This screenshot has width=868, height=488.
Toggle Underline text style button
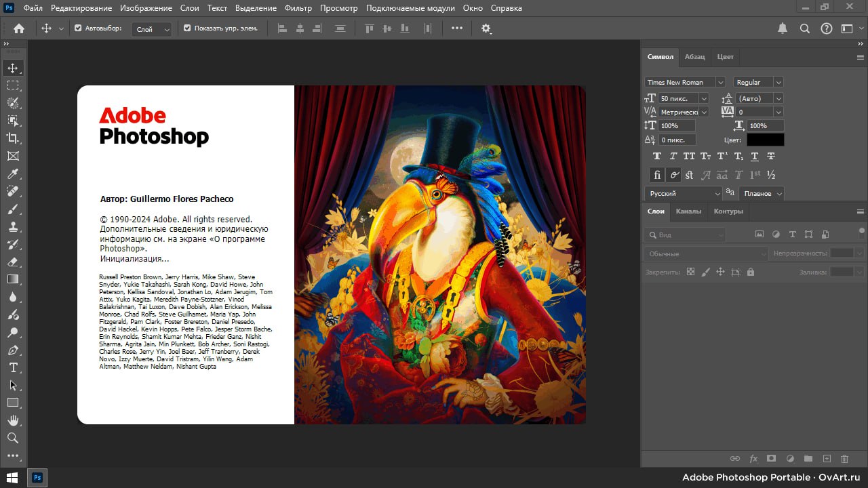[755, 156]
